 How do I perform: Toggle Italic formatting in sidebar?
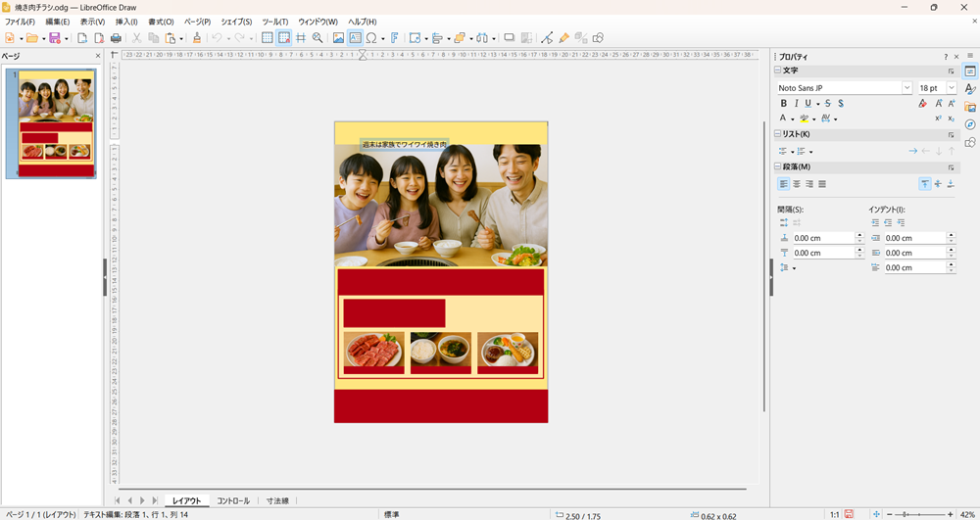click(796, 104)
